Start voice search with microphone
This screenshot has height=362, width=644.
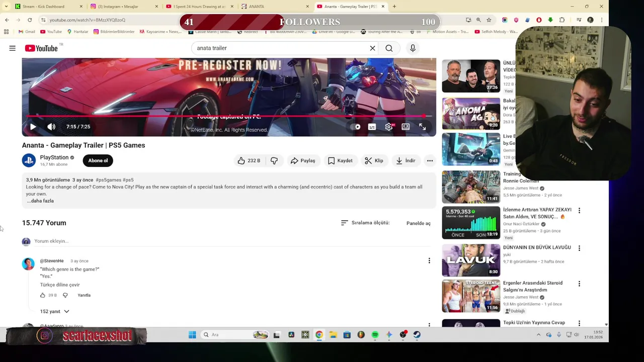(x=413, y=48)
